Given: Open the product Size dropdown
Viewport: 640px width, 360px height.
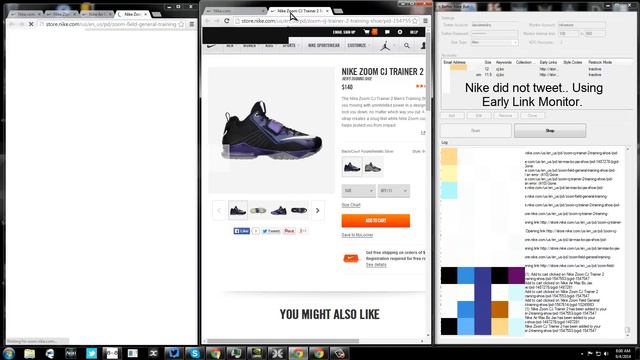Looking at the screenshot, I should (358, 191).
